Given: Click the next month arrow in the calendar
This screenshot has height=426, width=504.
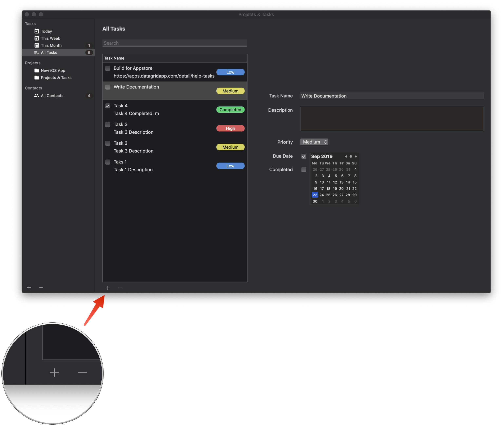Looking at the screenshot, I should tap(356, 156).
